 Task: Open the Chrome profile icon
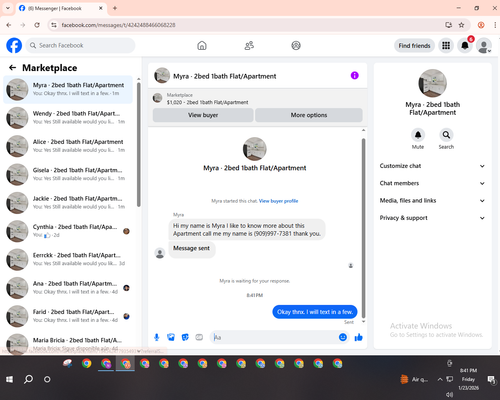[481, 25]
